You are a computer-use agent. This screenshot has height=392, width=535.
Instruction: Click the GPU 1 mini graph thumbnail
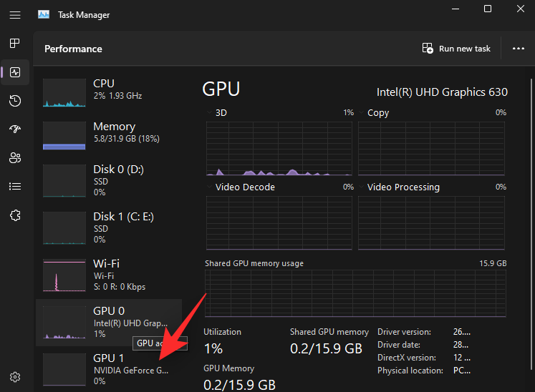(64, 370)
